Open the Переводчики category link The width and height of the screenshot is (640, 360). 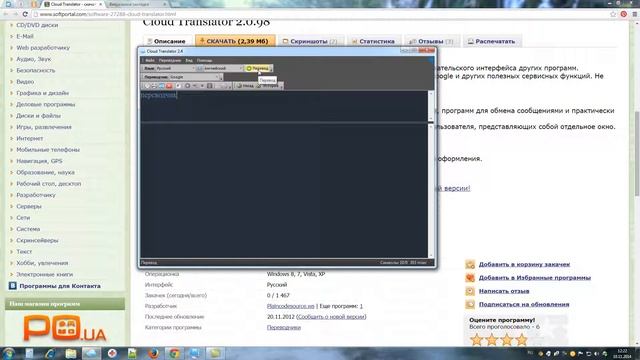click(x=284, y=327)
